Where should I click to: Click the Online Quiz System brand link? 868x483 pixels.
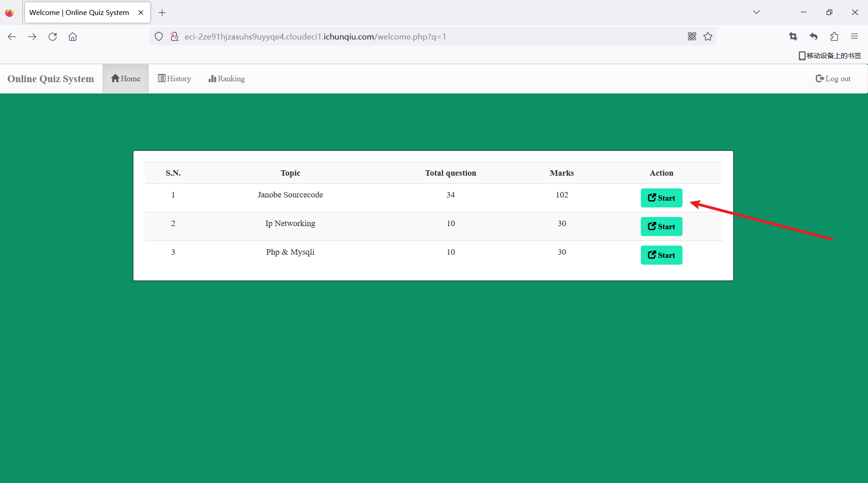tap(51, 79)
